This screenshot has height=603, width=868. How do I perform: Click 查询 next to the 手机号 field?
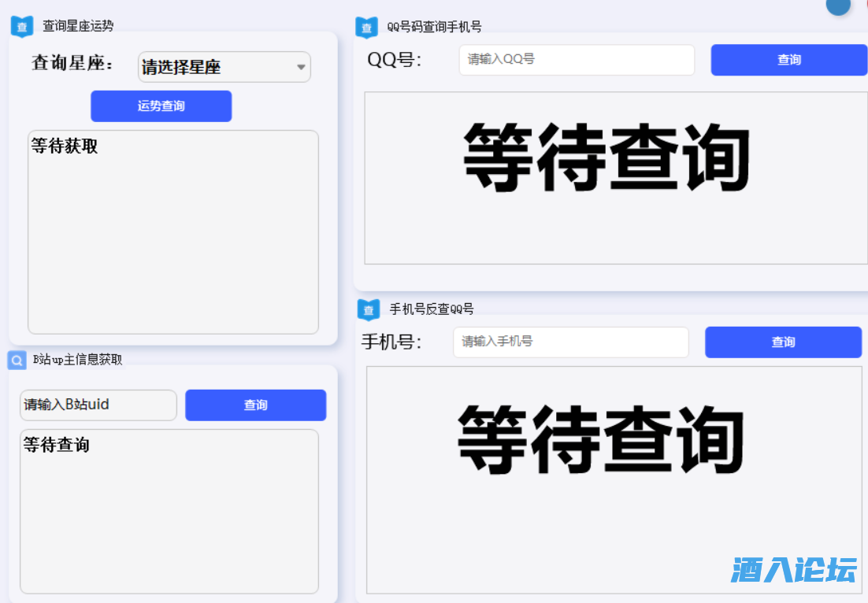pos(783,342)
